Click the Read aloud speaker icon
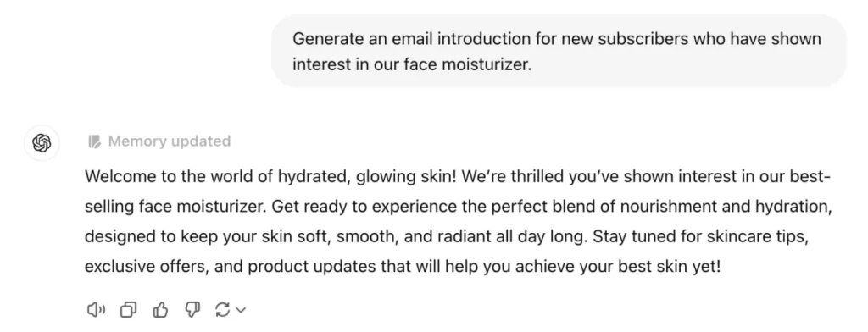The width and height of the screenshot is (868, 332). tap(97, 310)
